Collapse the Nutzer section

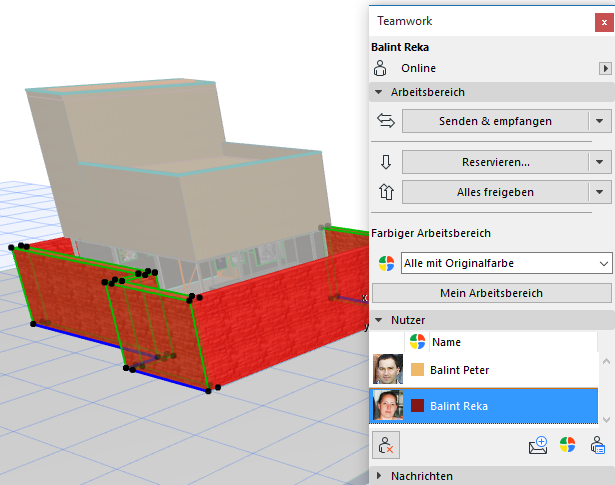click(378, 320)
